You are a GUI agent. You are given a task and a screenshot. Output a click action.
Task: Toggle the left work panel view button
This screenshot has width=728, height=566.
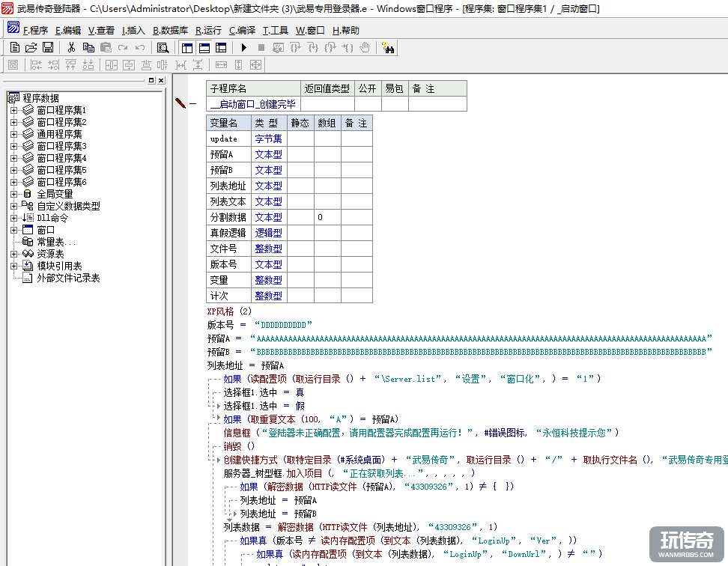tap(187, 48)
